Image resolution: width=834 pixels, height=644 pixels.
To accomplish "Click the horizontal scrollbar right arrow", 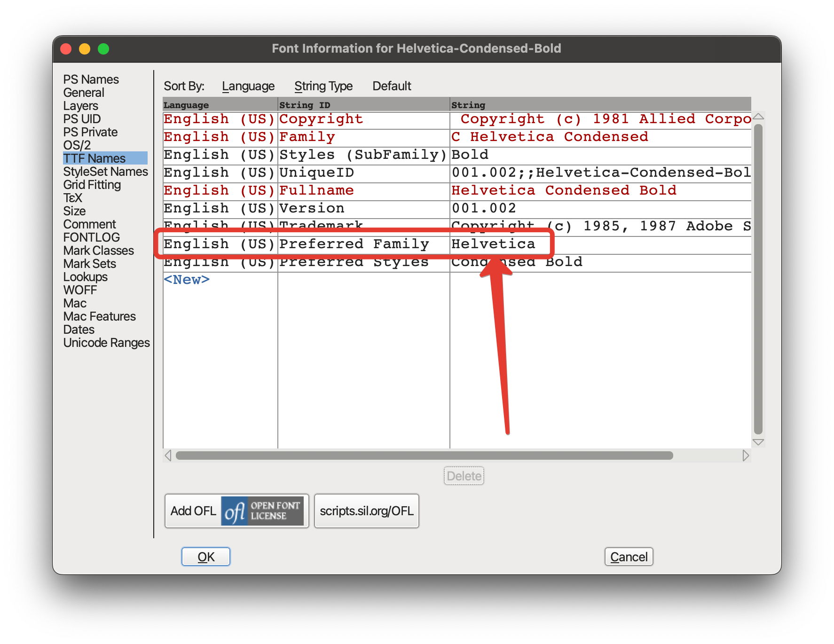I will 746,455.
